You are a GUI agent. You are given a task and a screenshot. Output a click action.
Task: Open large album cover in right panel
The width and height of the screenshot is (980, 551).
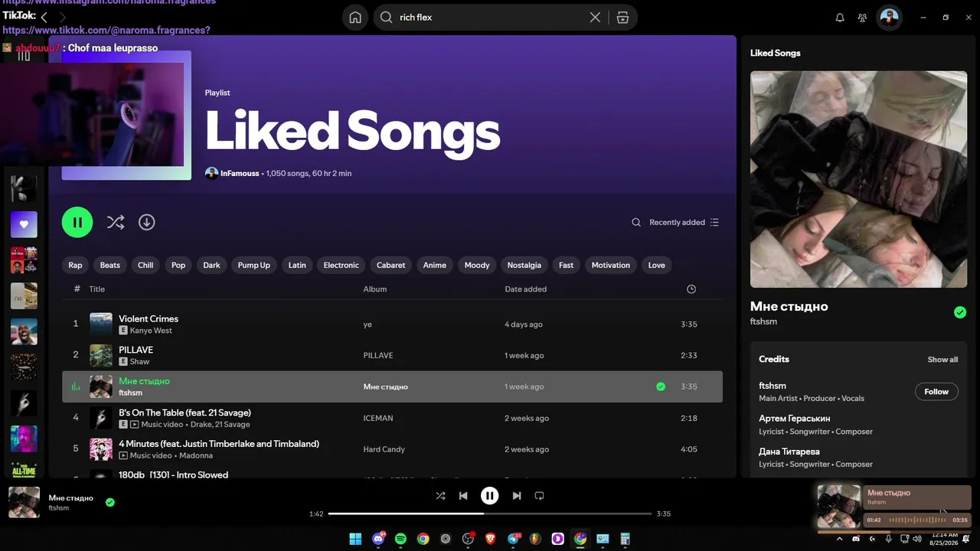[x=858, y=179]
